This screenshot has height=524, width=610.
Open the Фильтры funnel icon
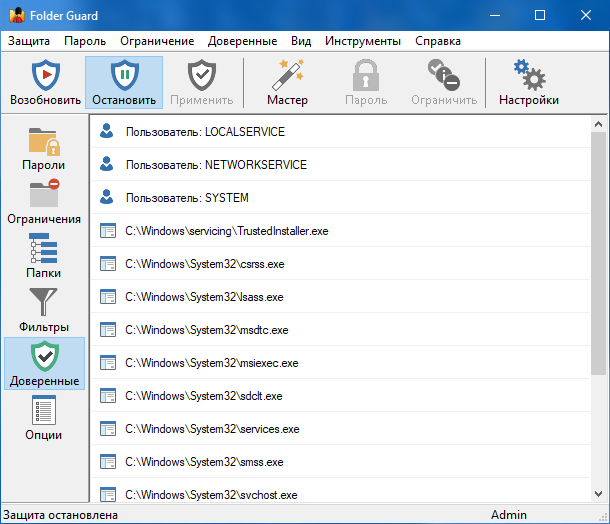[x=44, y=304]
